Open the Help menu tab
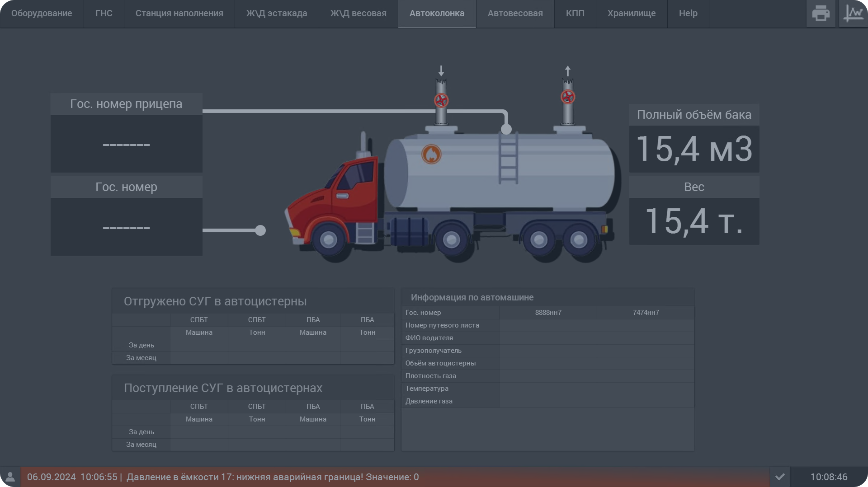This screenshot has width=868, height=487. tap(688, 14)
